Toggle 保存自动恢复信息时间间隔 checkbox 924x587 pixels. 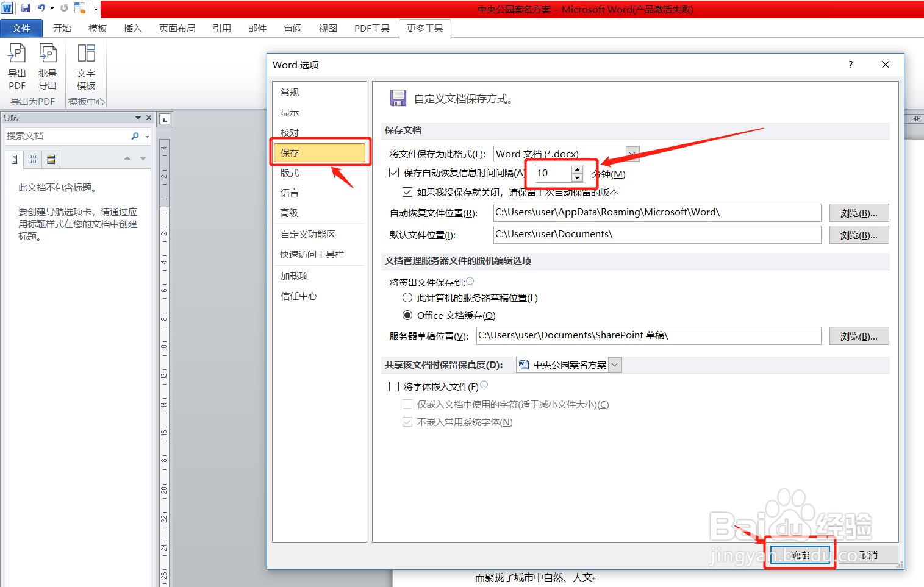click(x=394, y=173)
